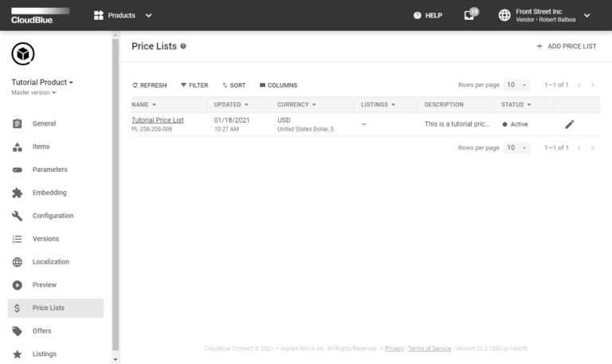Go to next page in bottom pager
This screenshot has width=612, height=364.
[x=593, y=148]
